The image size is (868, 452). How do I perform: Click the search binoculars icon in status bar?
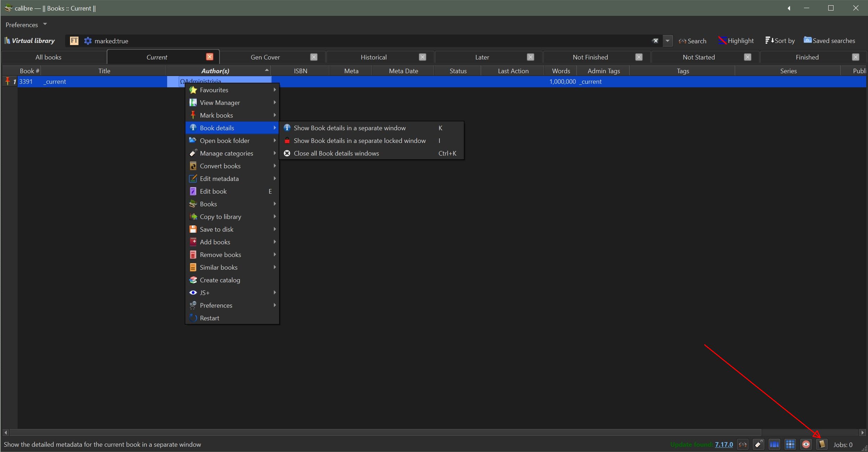(742, 444)
